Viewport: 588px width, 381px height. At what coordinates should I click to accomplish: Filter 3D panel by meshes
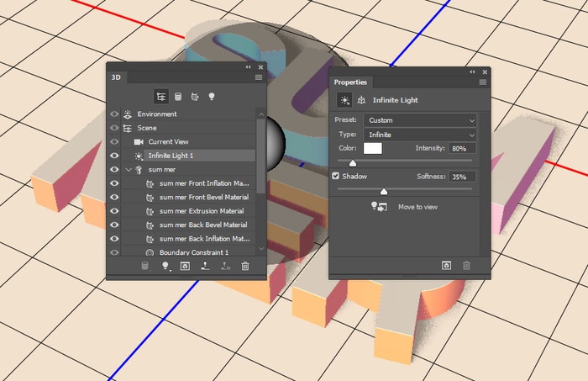click(x=178, y=97)
